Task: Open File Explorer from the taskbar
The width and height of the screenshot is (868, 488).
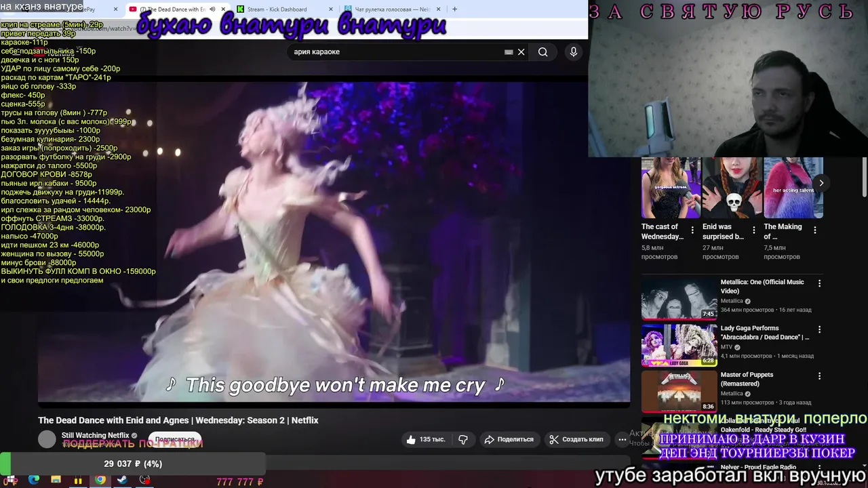Action: (x=56, y=481)
